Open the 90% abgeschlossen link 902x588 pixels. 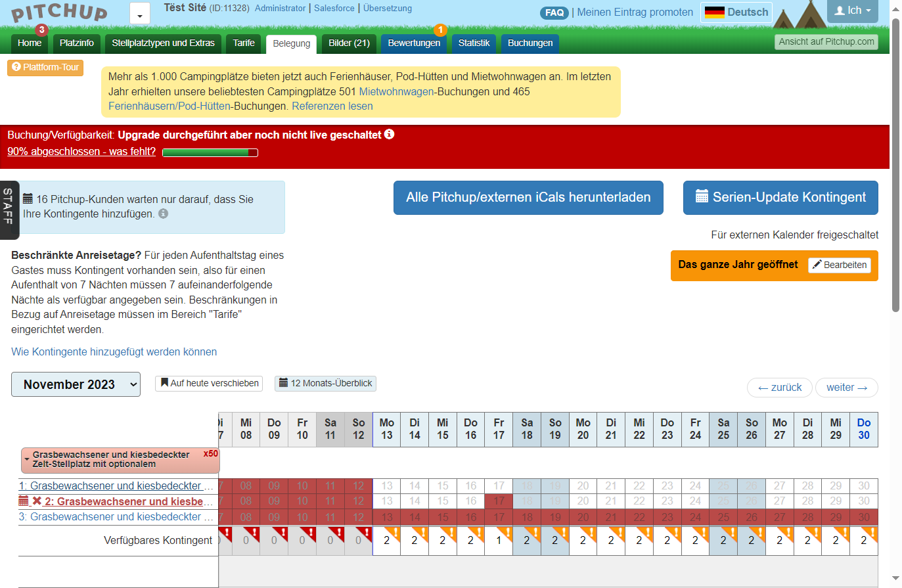click(x=81, y=151)
